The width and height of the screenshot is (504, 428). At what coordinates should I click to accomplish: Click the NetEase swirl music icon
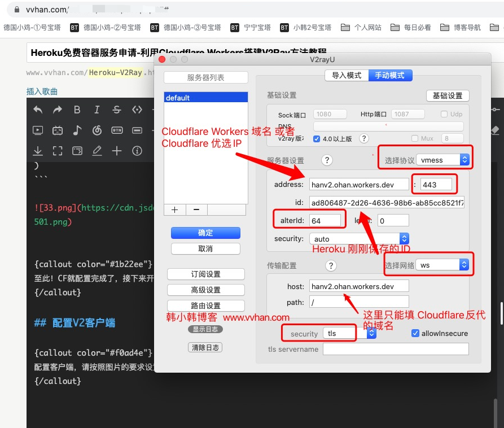tap(97, 130)
